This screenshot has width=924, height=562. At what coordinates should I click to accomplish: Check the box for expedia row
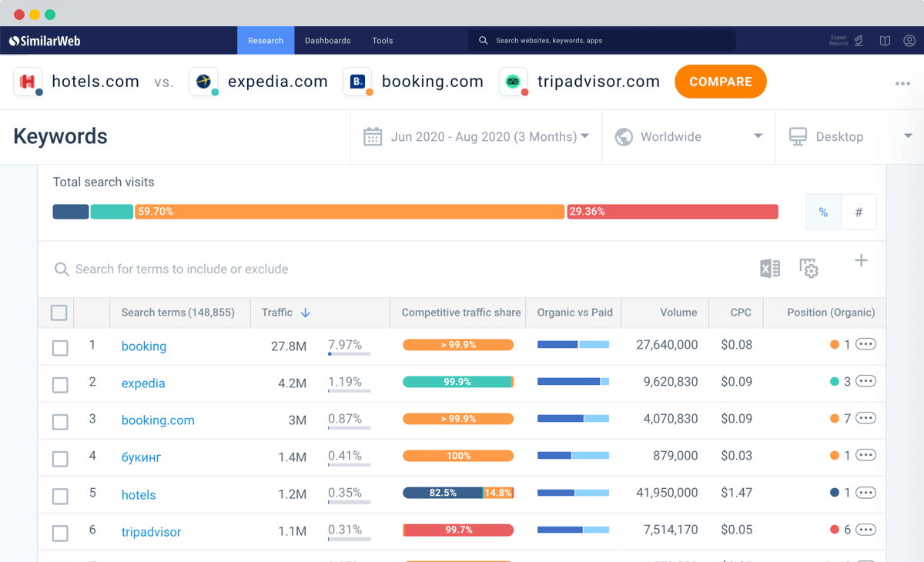pyautogui.click(x=60, y=384)
